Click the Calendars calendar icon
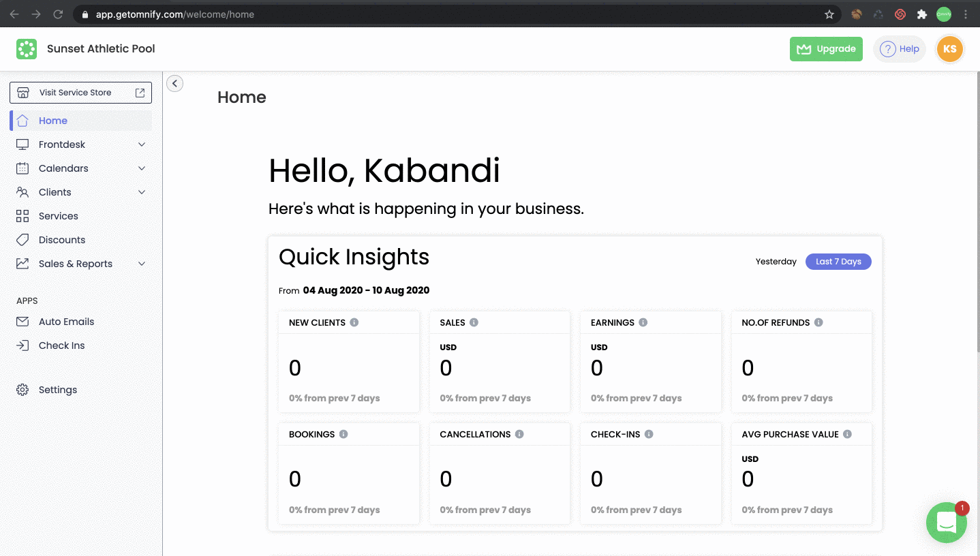980x556 pixels. (22, 168)
